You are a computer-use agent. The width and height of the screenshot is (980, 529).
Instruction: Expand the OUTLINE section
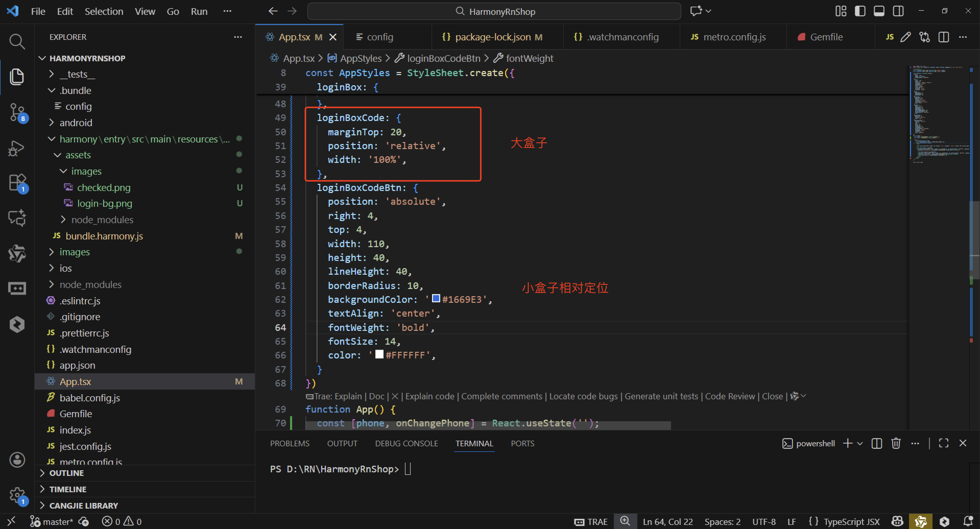point(67,473)
